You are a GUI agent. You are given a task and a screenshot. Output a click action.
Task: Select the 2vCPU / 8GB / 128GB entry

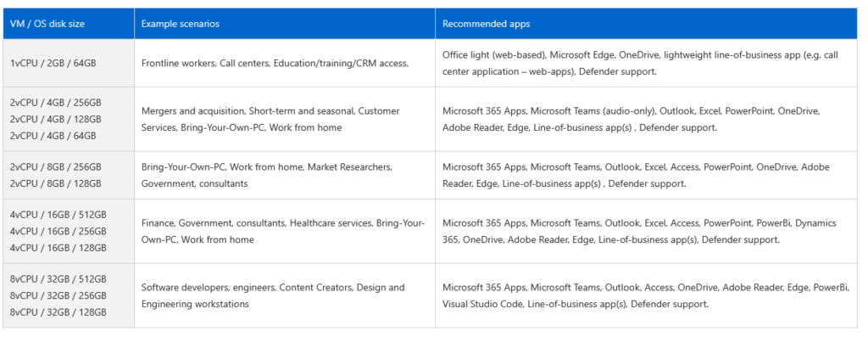point(55,183)
